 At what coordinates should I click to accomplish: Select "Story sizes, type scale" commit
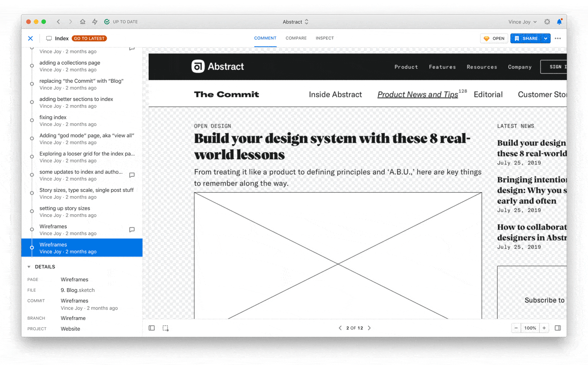82,193
